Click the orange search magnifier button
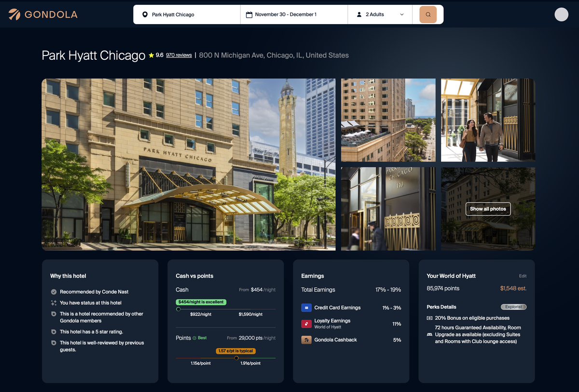579x392 pixels. tap(428, 14)
